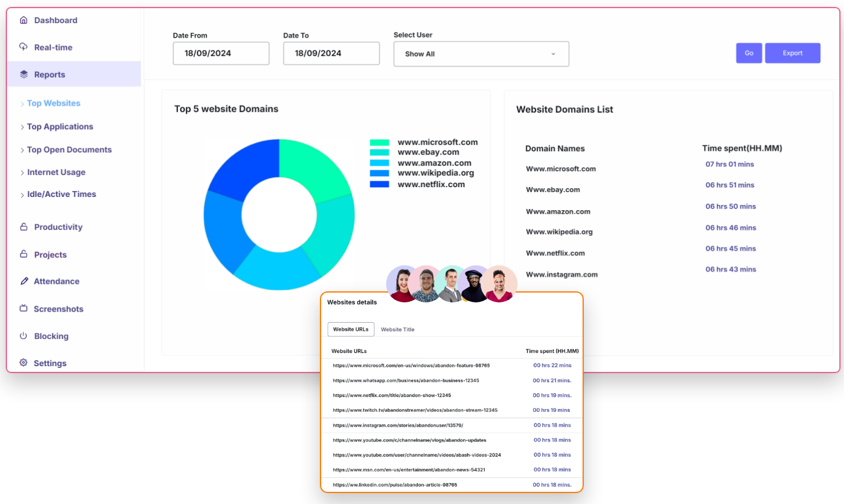This screenshot has height=504, width=844.
Task: Click www.ebay.com legend color swatch
Action: point(380,152)
